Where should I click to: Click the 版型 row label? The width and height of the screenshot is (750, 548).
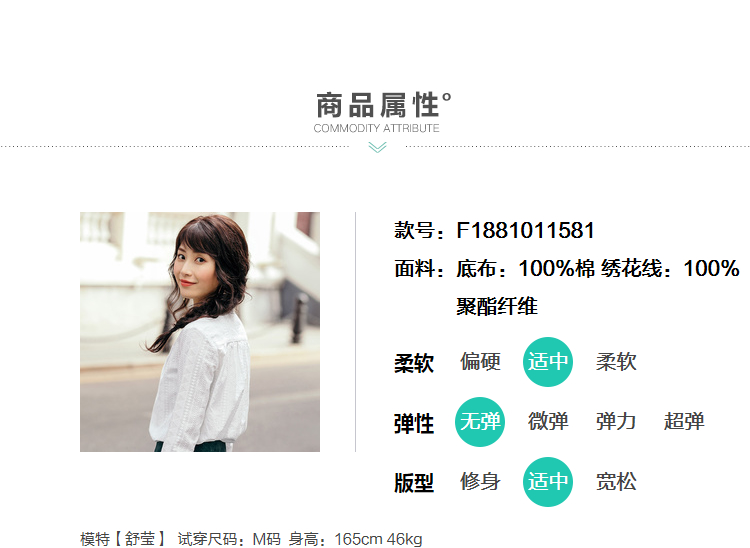tap(414, 483)
